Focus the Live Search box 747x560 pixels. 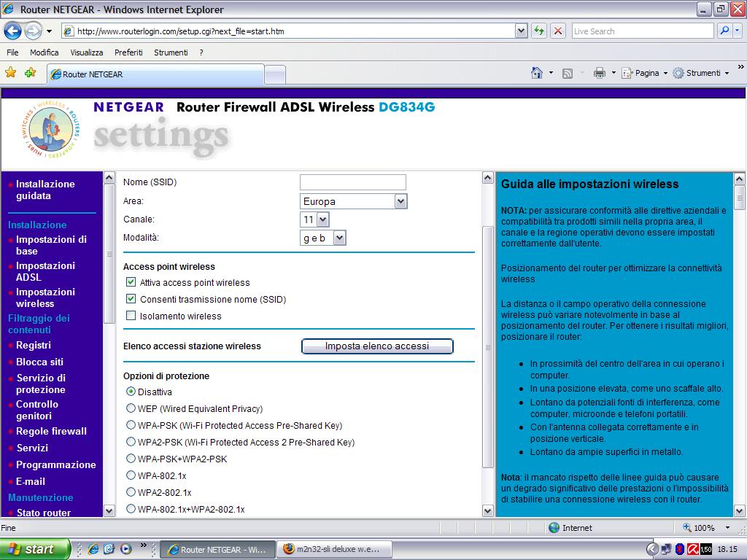[643, 31]
